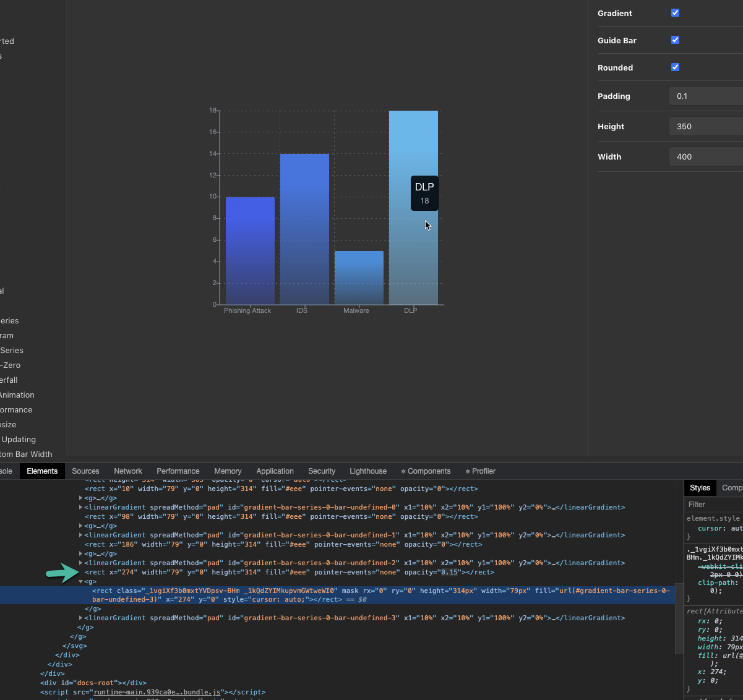This screenshot has width=743, height=700.
Task: Keep the Styles tab active by clicking it
Action: click(x=700, y=487)
